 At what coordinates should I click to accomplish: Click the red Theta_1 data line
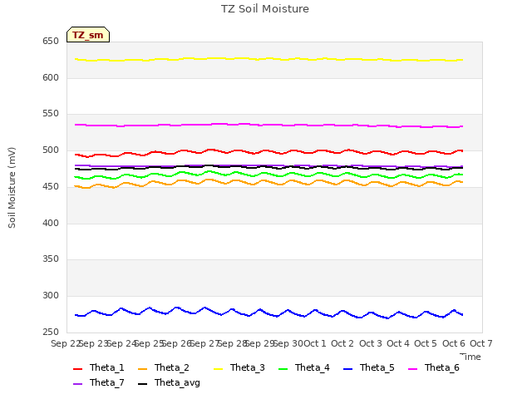268,151
